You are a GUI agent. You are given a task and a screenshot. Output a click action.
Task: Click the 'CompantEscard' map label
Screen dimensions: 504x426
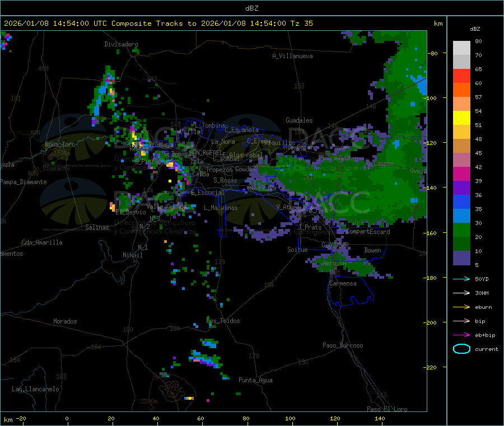tap(368, 232)
